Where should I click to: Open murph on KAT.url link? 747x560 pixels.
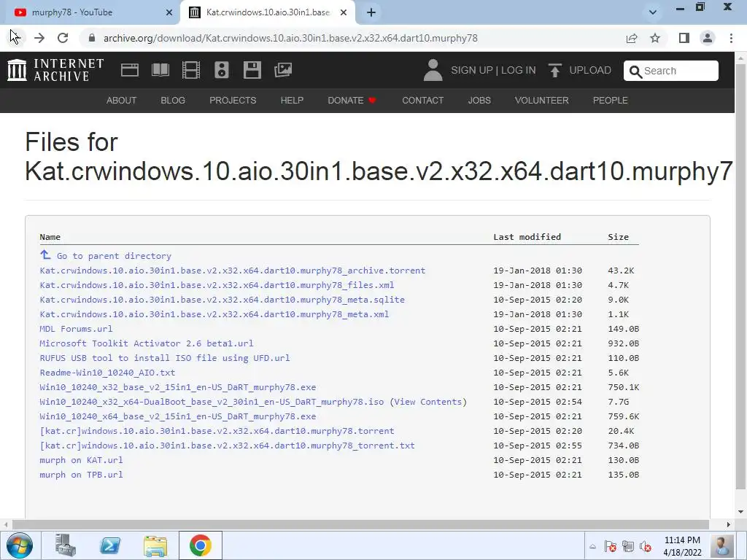pos(81,460)
